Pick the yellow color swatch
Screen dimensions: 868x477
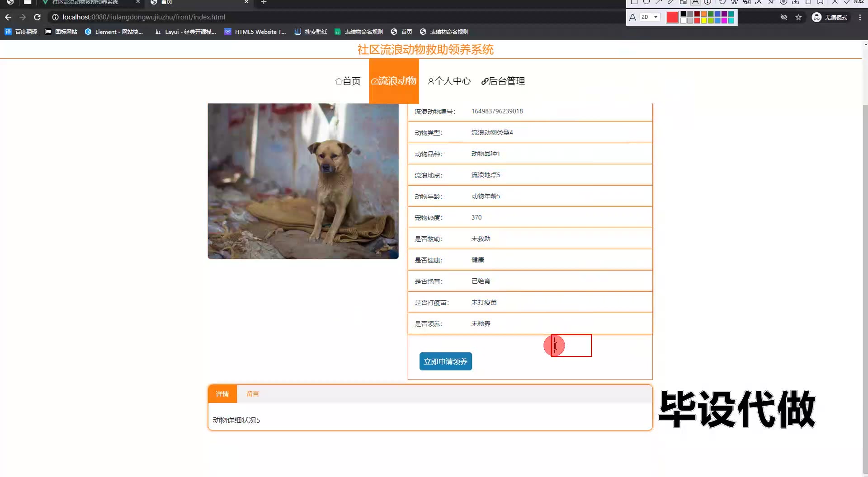pyautogui.click(x=704, y=20)
